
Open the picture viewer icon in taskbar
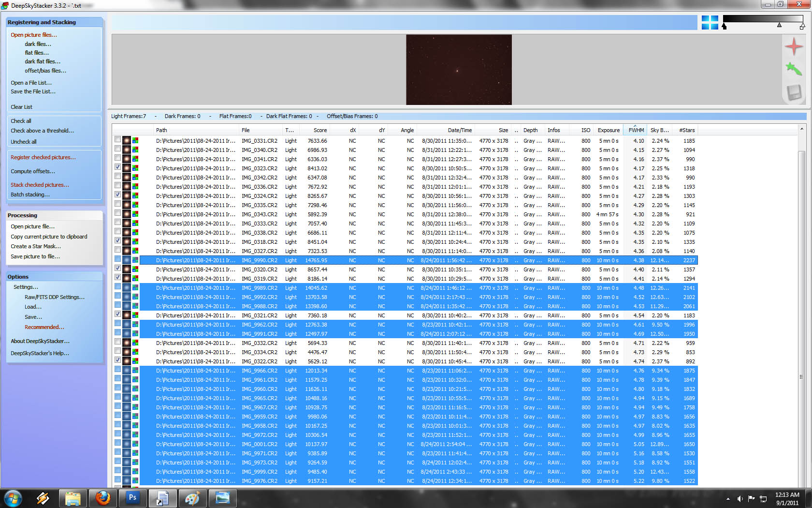tap(222, 498)
